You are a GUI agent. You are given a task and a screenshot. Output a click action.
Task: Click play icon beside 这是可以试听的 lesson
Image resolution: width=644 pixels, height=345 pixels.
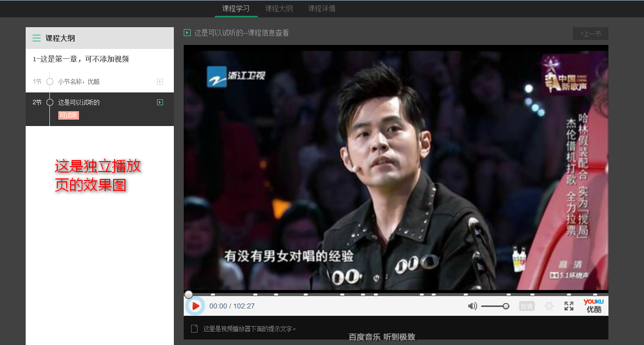point(160,102)
